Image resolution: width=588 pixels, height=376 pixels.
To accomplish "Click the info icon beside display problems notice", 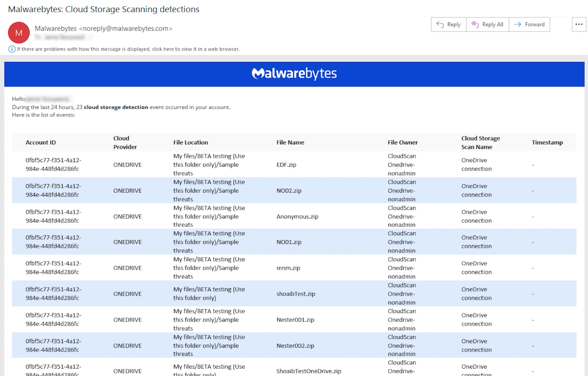I will click(12, 49).
